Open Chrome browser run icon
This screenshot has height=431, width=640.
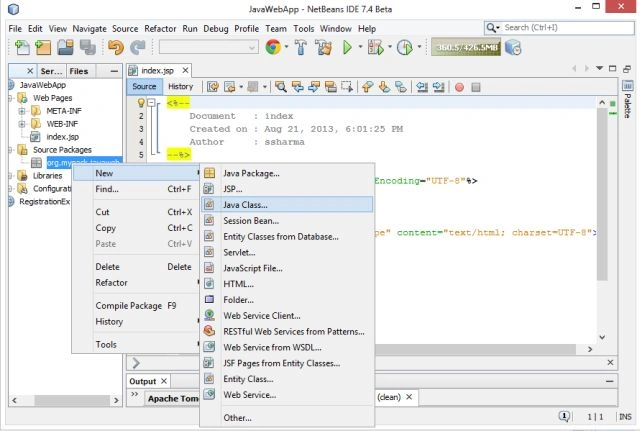273,47
